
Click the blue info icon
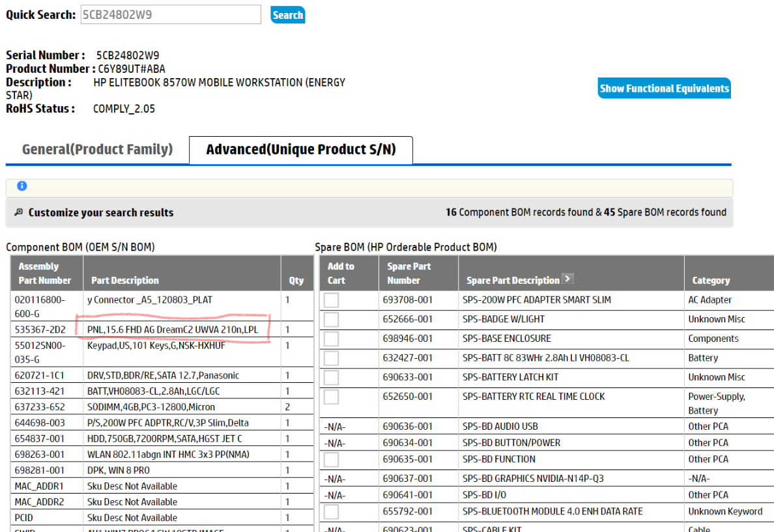[21, 186]
